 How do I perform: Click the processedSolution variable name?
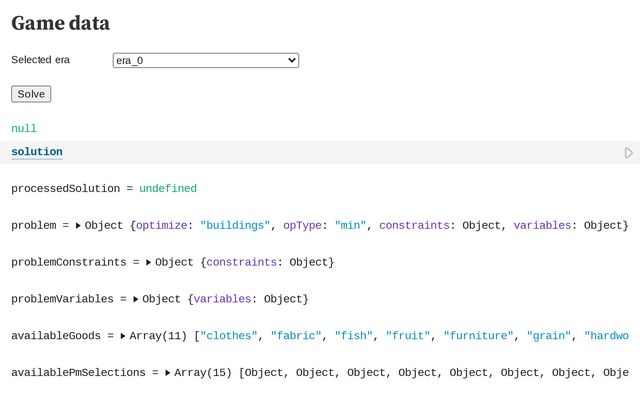tap(65, 189)
